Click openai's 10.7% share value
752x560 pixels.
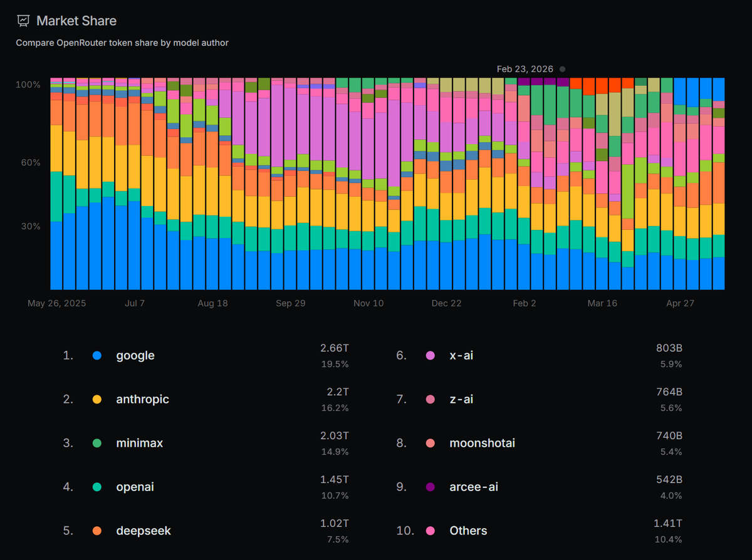336,495
